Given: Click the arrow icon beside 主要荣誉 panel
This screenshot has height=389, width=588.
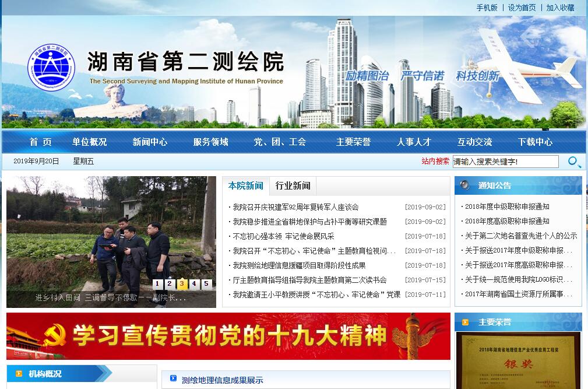Looking at the screenshot, I should (466, 321).
